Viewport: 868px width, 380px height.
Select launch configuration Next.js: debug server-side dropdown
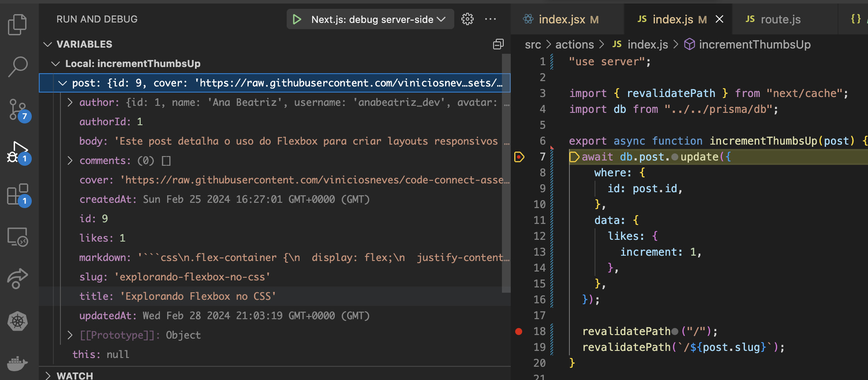pos(378,19)
